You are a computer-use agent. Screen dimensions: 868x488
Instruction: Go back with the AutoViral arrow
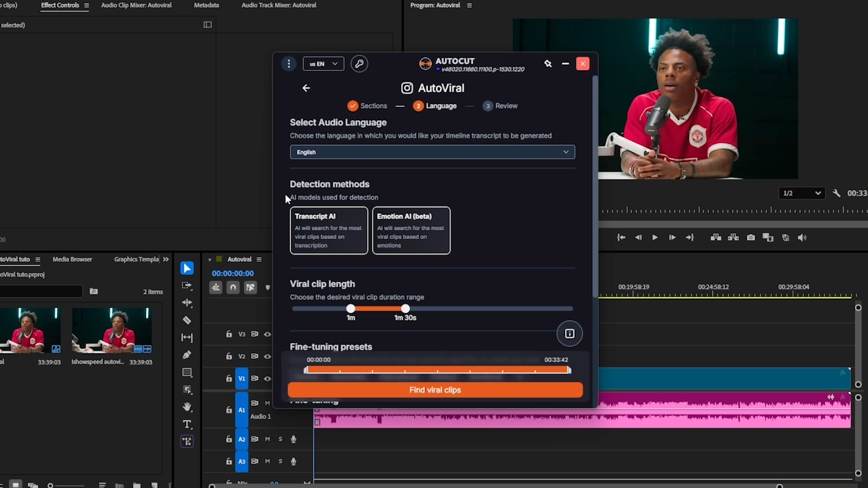pos(306,88)
